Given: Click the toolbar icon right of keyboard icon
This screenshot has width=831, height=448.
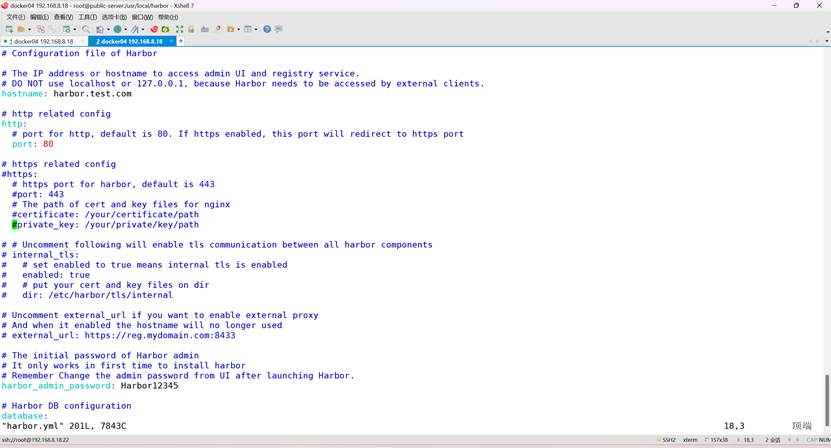Looking at the screenshot, I should tap(218, 29).
